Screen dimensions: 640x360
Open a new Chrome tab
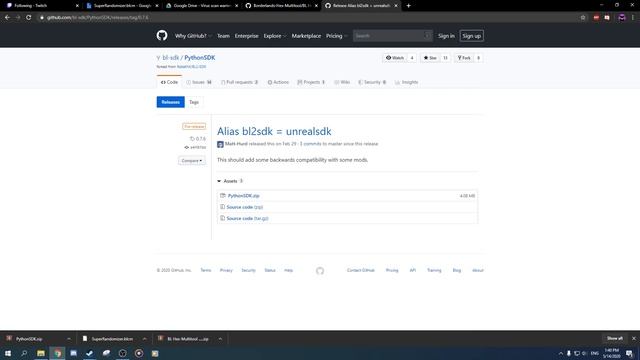(408, 6)
